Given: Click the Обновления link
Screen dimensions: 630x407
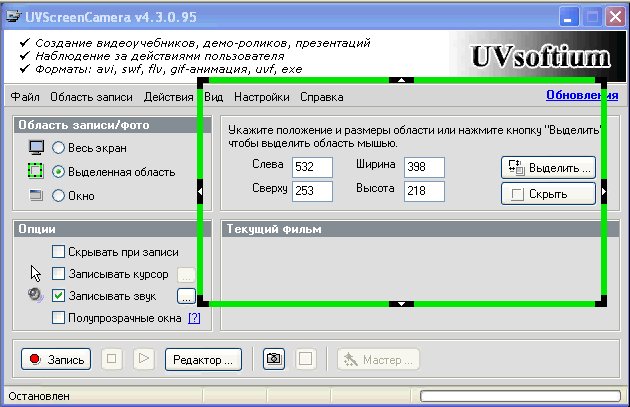Looking at the screenshot, I should click(582, 95).
